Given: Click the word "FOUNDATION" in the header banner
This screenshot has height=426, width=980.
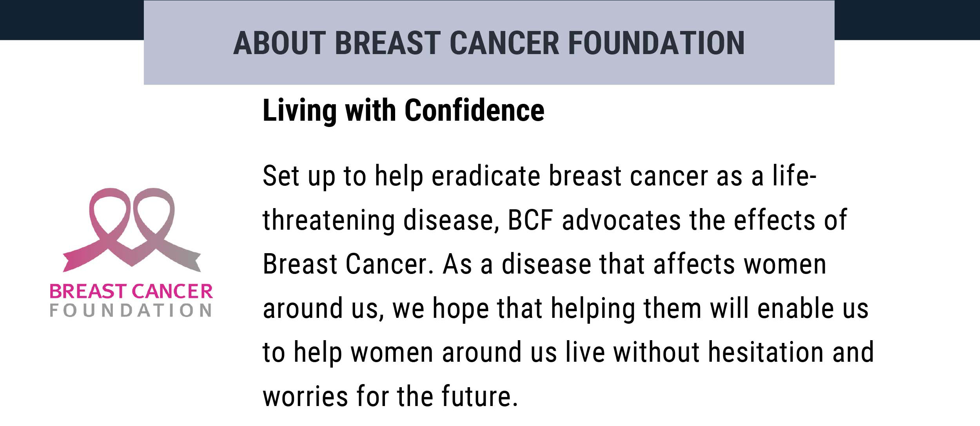Looking at the screenshot, I should (x=656, y=43).
